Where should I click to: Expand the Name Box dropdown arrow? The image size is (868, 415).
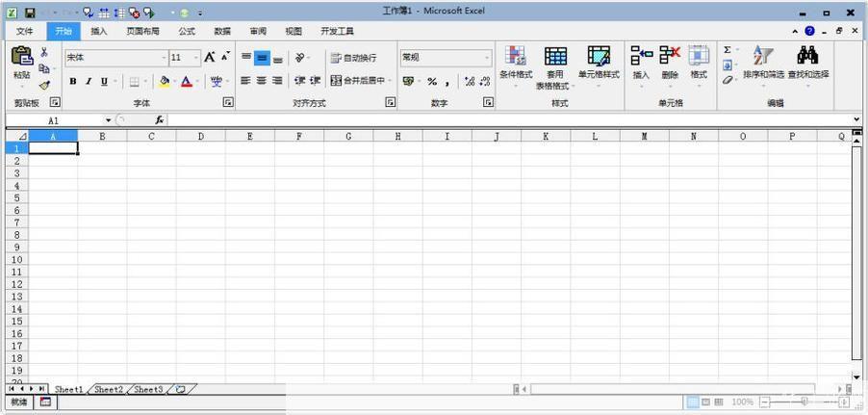[x=108, y=120]
